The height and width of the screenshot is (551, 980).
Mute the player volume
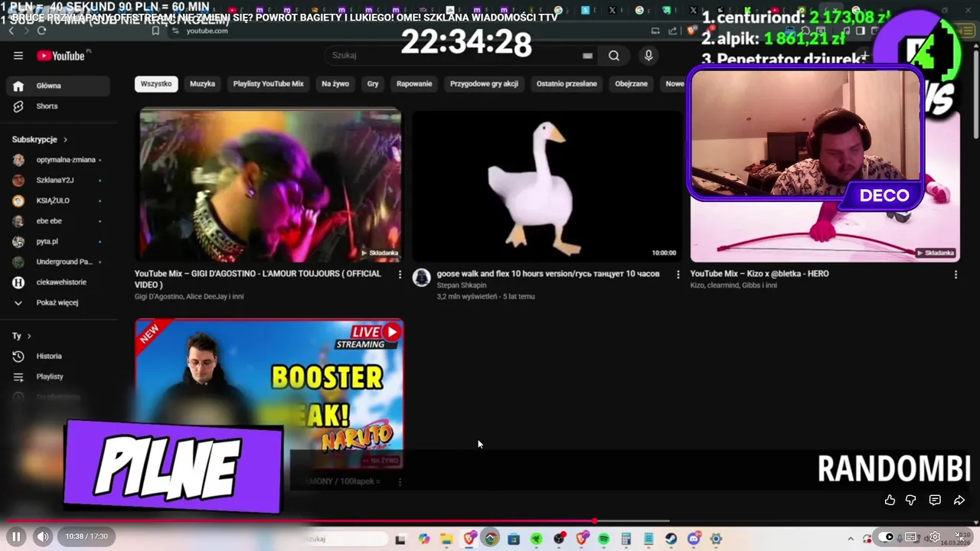[43, 536]
